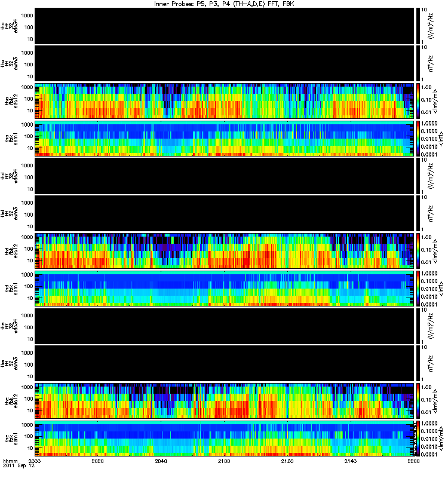
Task: Click the 2011 Sep 12 date label
Action: pyautogui.click(x=19, y=466)
